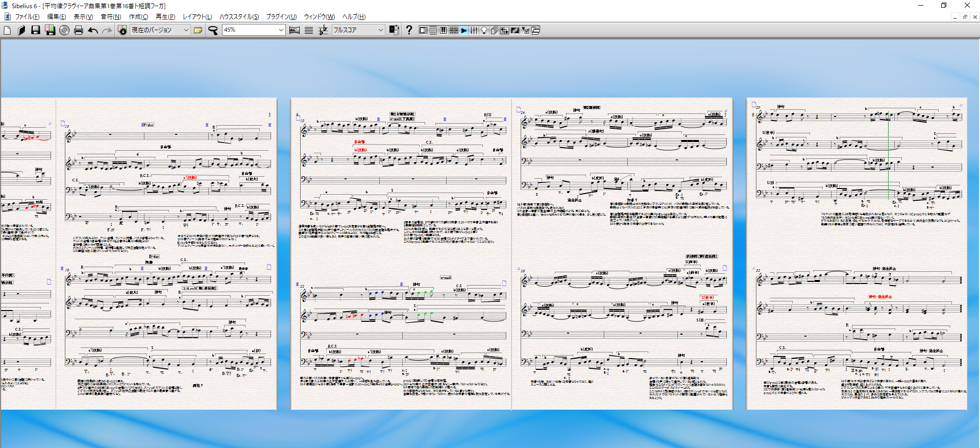Screen dimensions: 980x448
Task: Open the ウィンドウ(W) menu
Action: 320,17
